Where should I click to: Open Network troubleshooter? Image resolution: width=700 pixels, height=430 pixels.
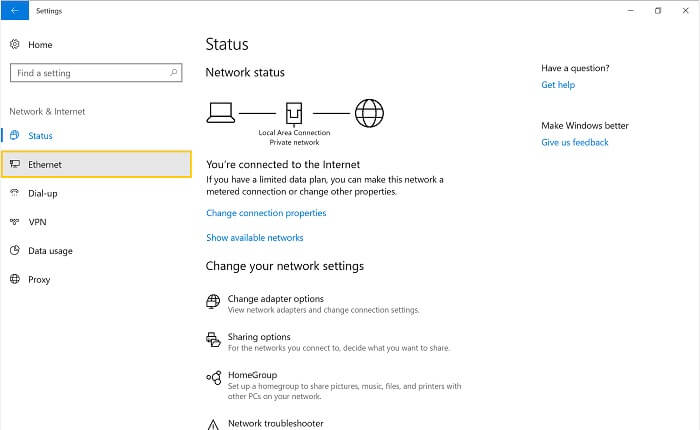275,423
